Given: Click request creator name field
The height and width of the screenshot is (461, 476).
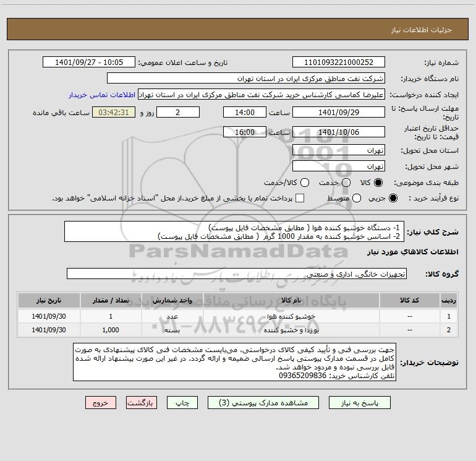Looking at the screenshot, I should click(261, 94).
